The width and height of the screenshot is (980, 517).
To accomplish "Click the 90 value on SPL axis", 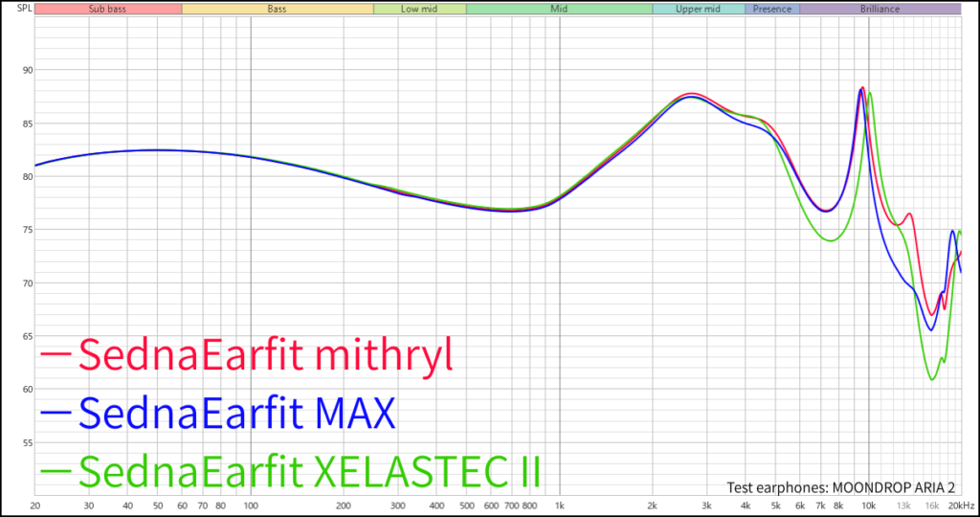I will 25,70.
